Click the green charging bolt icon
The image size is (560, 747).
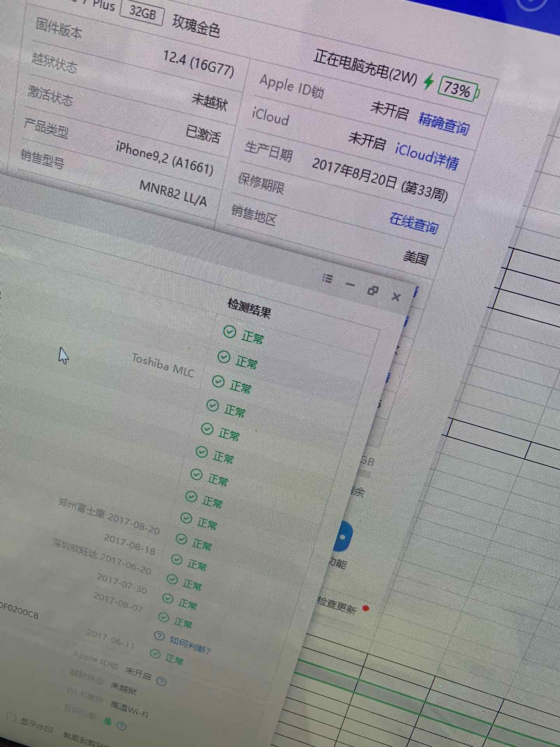pos(429,81)
